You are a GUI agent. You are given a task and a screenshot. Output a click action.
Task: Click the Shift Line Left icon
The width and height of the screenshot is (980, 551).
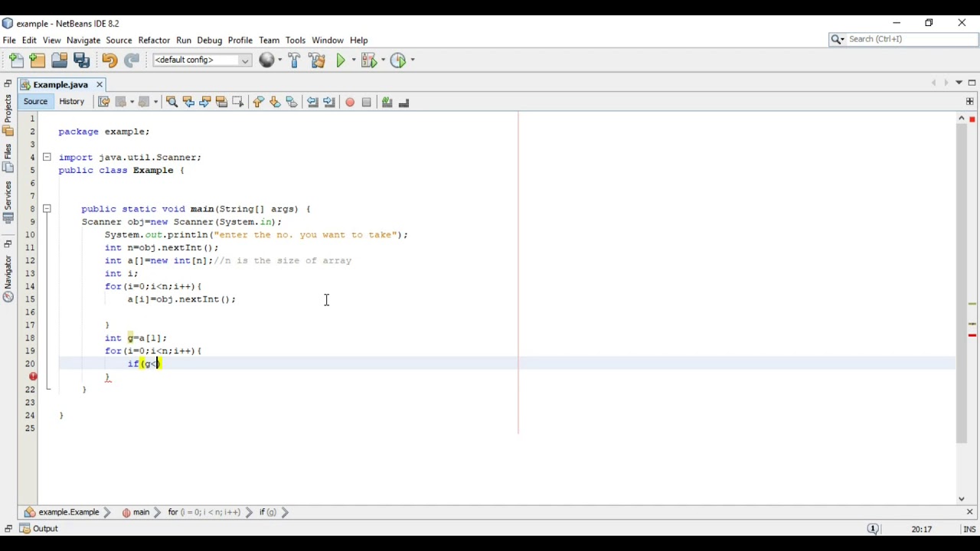[312, 102]
